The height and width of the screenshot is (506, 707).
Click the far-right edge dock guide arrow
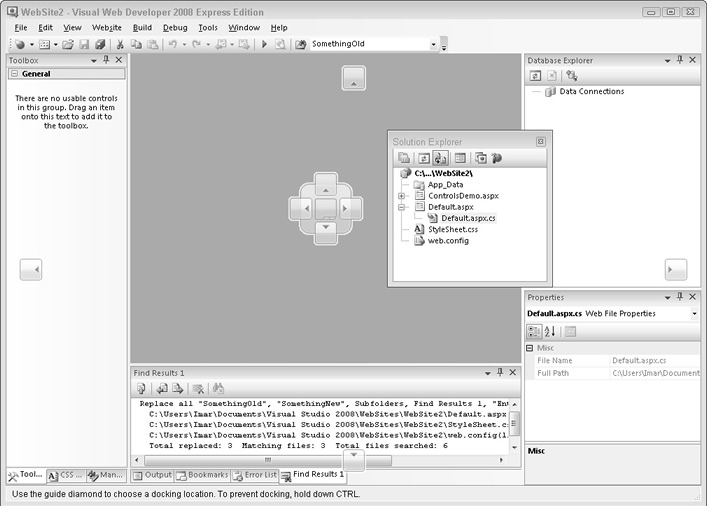click(676, 270)
